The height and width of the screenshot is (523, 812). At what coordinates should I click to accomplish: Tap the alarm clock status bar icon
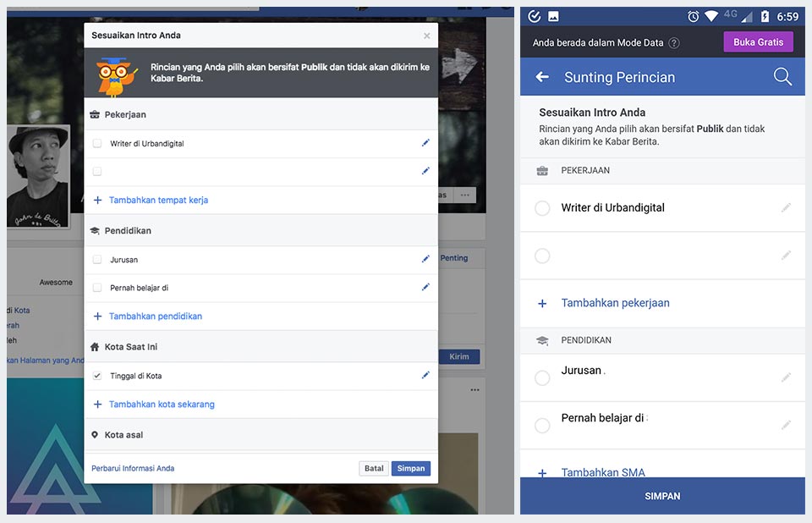point(693,17)
